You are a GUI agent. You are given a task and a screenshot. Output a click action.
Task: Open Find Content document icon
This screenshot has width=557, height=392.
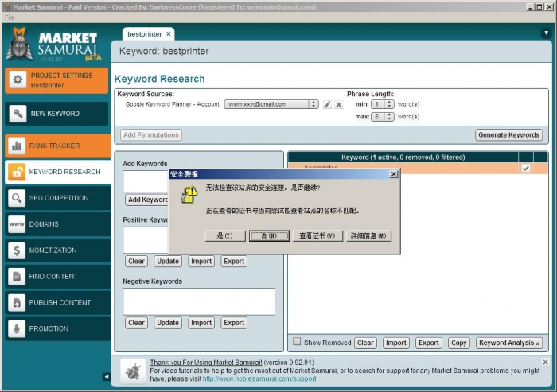point(17,276)
